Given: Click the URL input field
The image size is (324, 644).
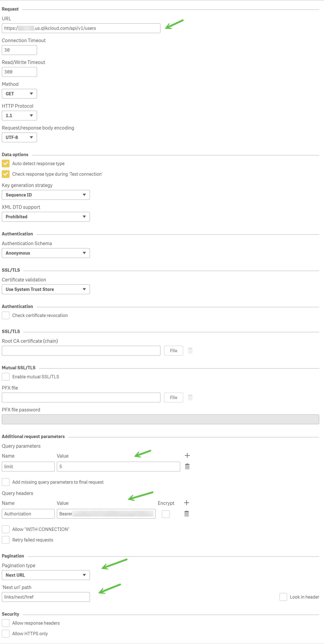Looking at the screenshot, I should 81,28.
